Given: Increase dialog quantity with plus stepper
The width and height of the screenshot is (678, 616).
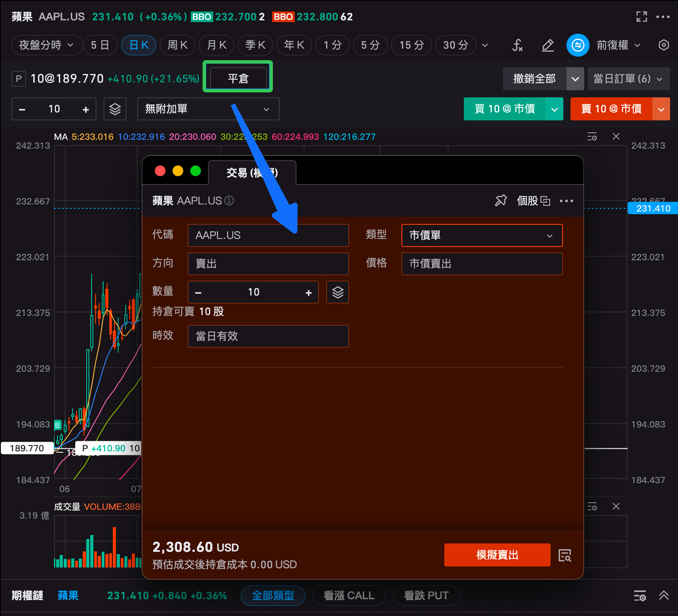Looking at the screenshot, I should [308, 292].
